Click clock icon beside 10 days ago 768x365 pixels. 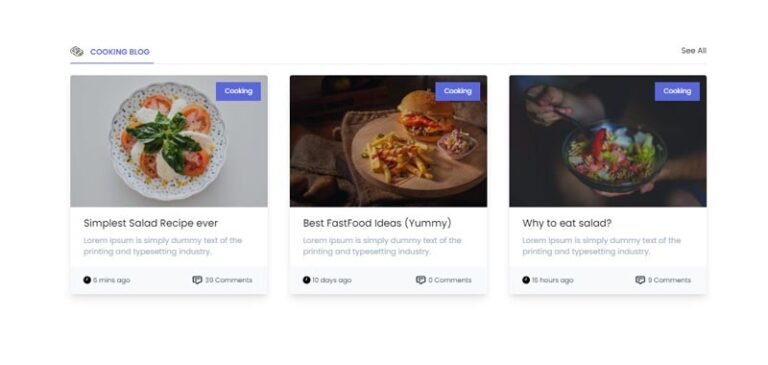click(307, 280)
